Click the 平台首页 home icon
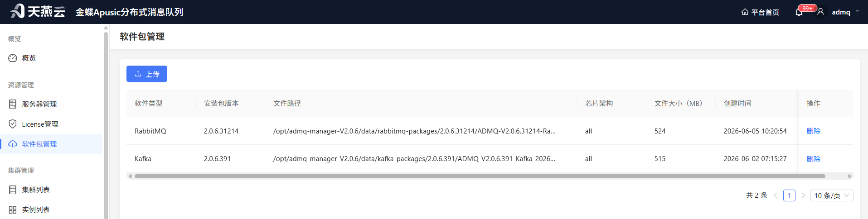Viewport: 868px width, 219px height. coord(745,12)
